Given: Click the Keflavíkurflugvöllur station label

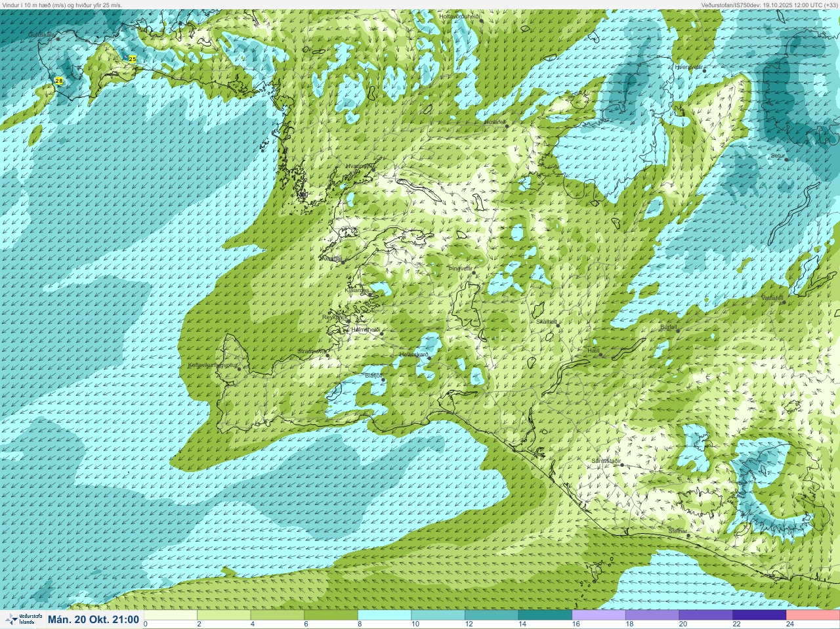Looking at the screenshot, I should [211, 365].
